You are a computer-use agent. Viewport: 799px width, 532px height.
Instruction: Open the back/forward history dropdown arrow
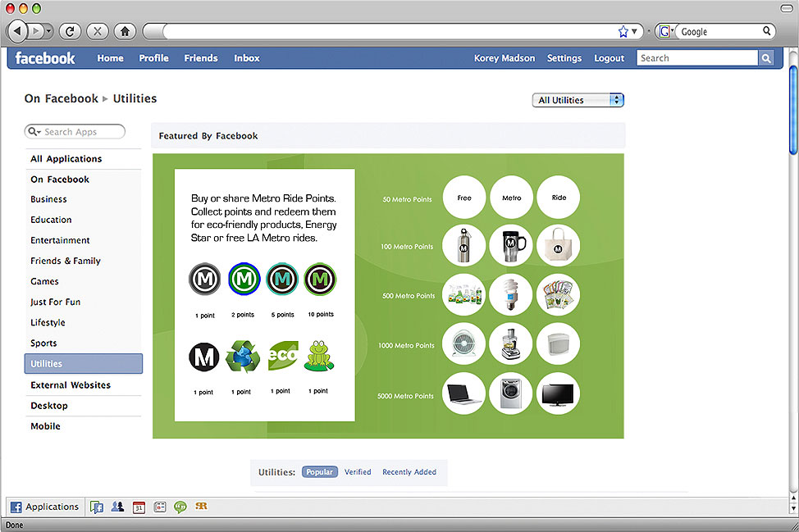pos(48,31)
